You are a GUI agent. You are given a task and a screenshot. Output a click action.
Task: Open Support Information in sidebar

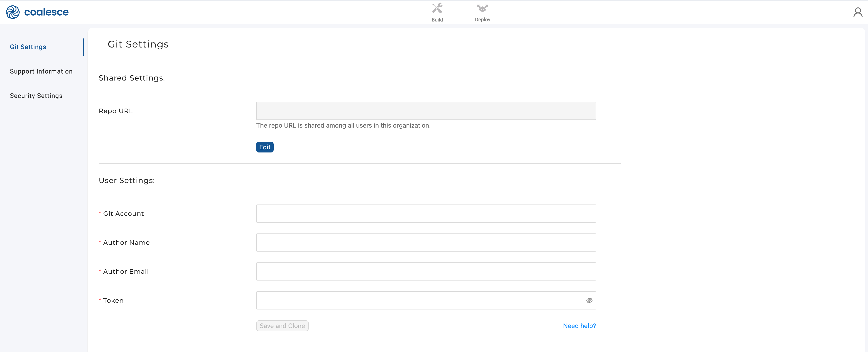(41, 71)
